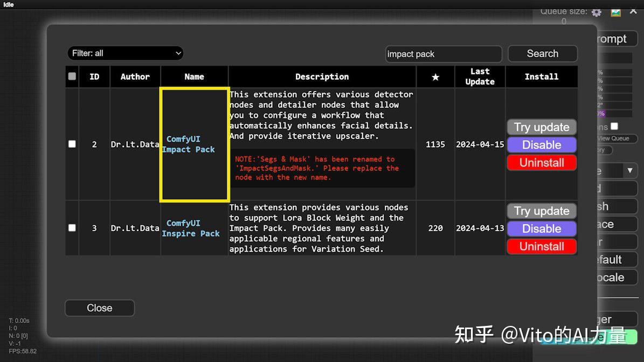Check the ComfyUI Inspire Pack row checkbox
This screenshot has width=644, height=362.
(x=72, y=228)
